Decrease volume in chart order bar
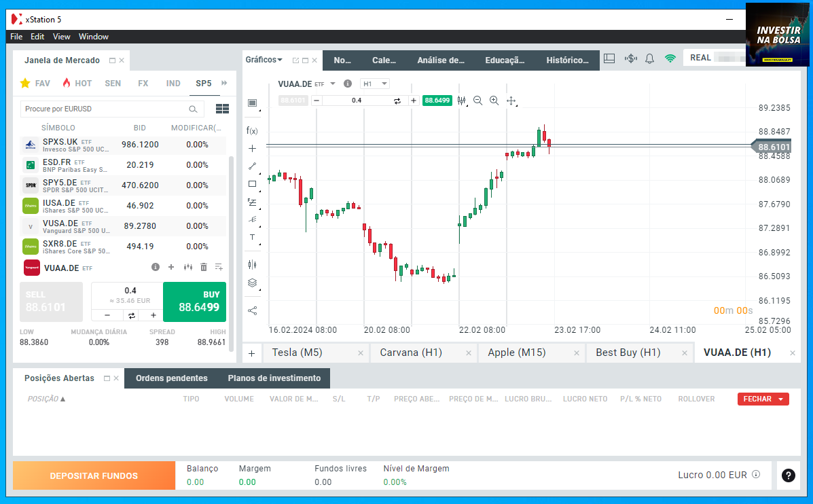 (x=317, y=101)
